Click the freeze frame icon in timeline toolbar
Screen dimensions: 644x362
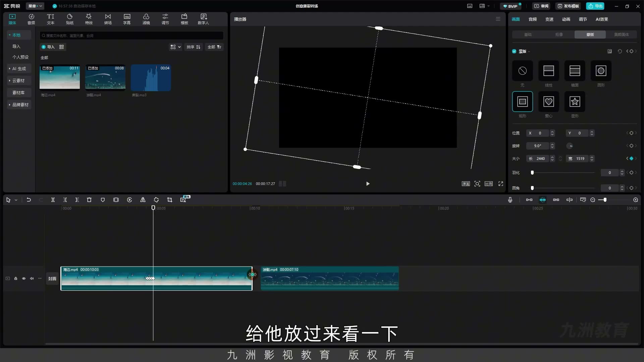116,200
